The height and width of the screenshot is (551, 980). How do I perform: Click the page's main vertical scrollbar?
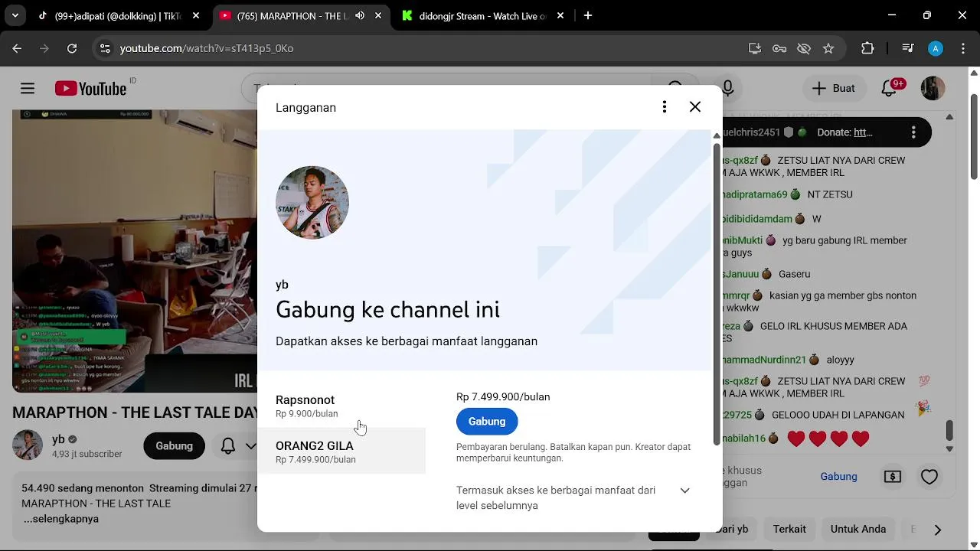(974, 138)
